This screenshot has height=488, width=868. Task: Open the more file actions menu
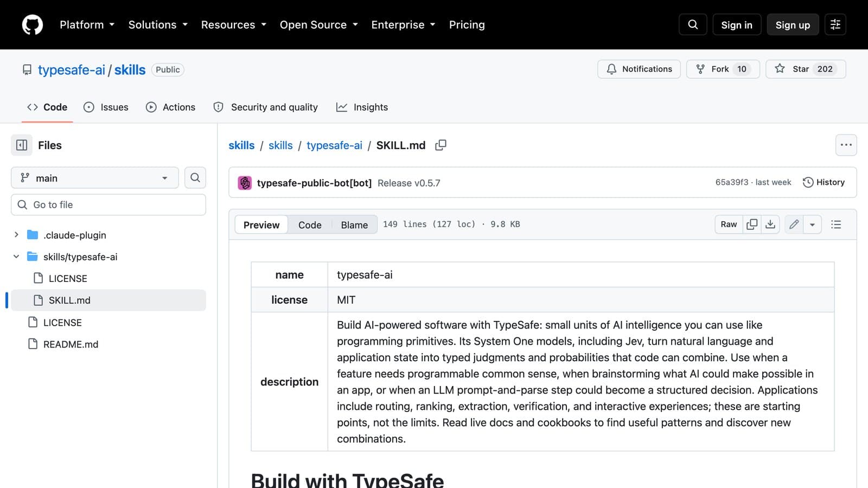tap(846, 145)
